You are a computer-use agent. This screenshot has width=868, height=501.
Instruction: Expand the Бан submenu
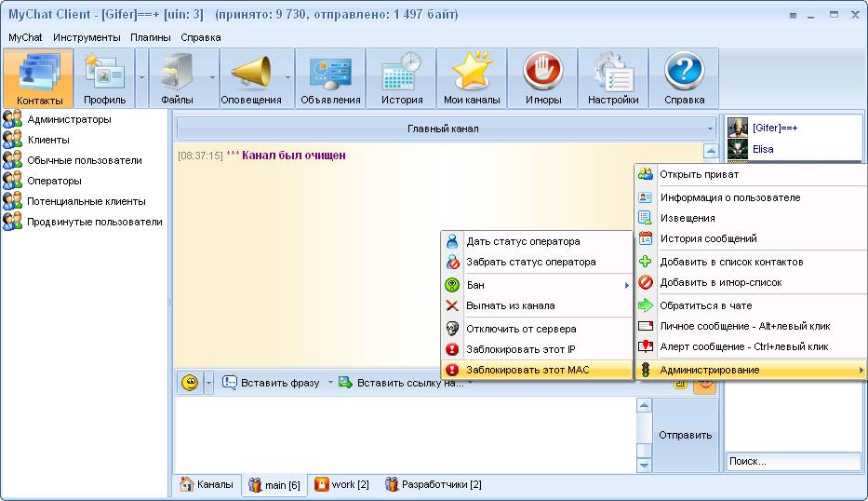click(537, 285)
